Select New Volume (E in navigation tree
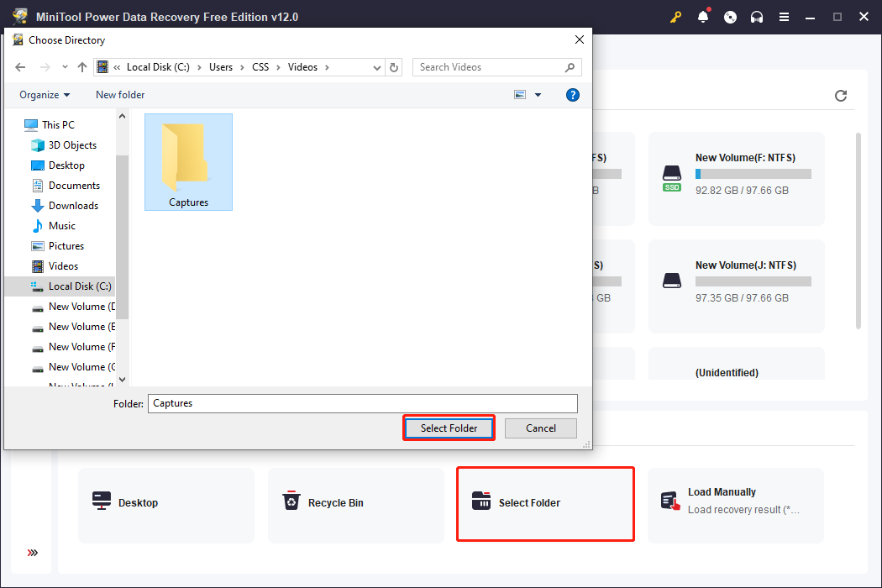Image resolution: width=882 pixels, height=588 pixels. pos(73,327)
